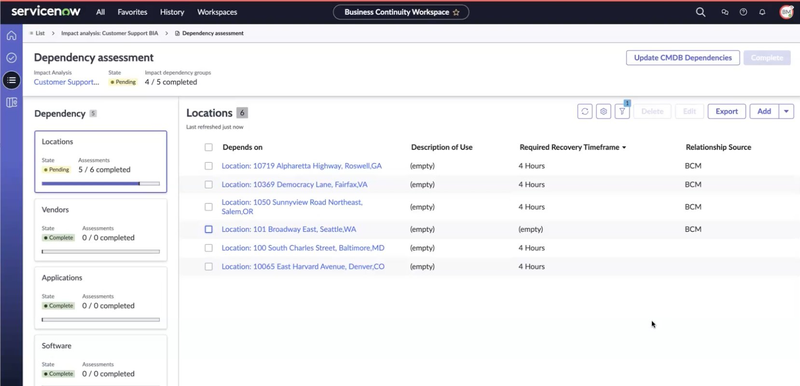Screen dimensions: 800x386
Task: Check the box for 100 South Charles Street row
Action: click(x=208, y=248)
